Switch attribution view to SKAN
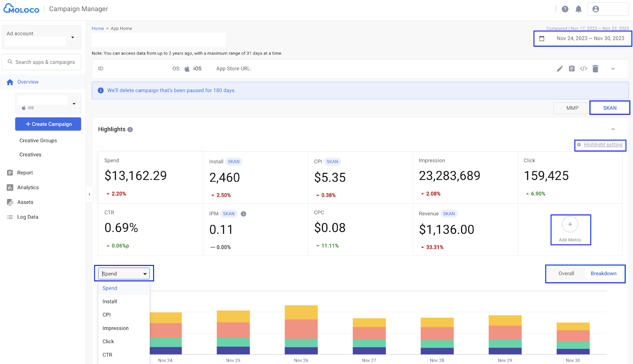 (609, 108)
